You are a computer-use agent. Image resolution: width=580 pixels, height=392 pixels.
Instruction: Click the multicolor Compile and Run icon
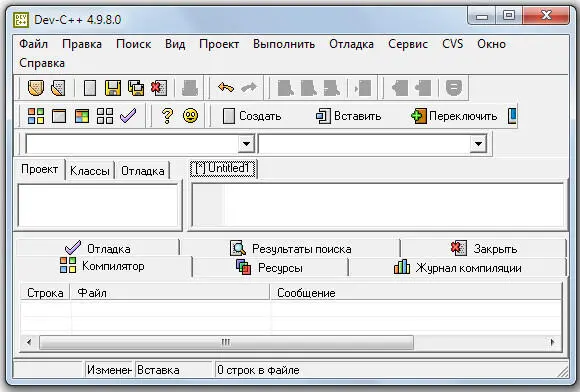82,116
